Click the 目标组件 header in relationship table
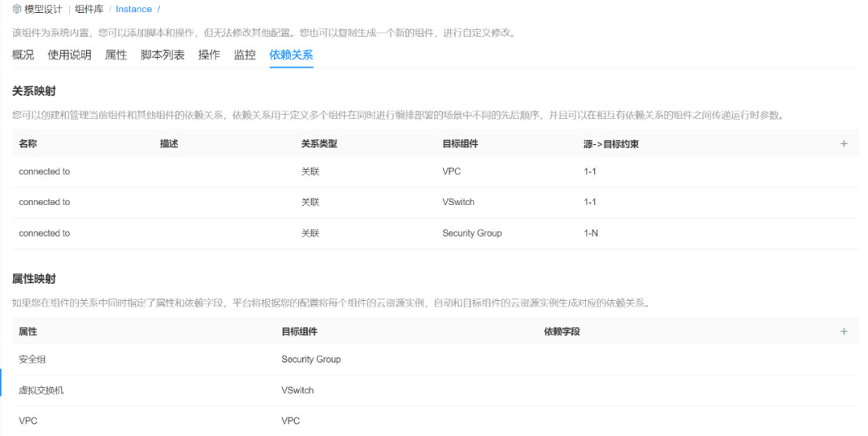 [x=460, y=143]
